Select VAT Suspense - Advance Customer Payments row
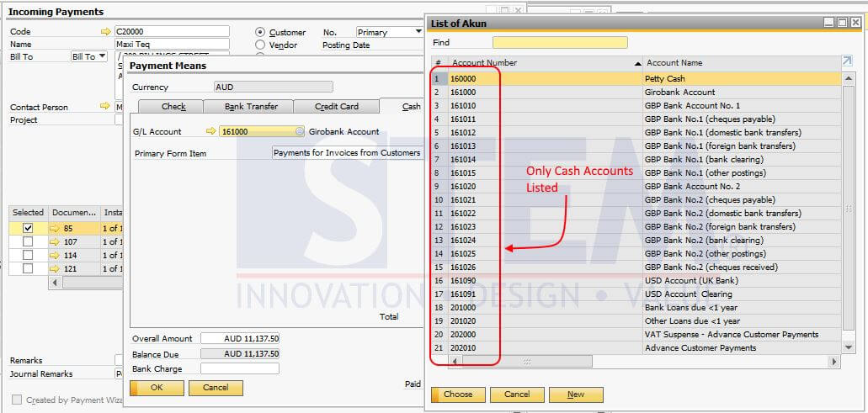Screen dimensions: 868x413 (x=636, y=335)
